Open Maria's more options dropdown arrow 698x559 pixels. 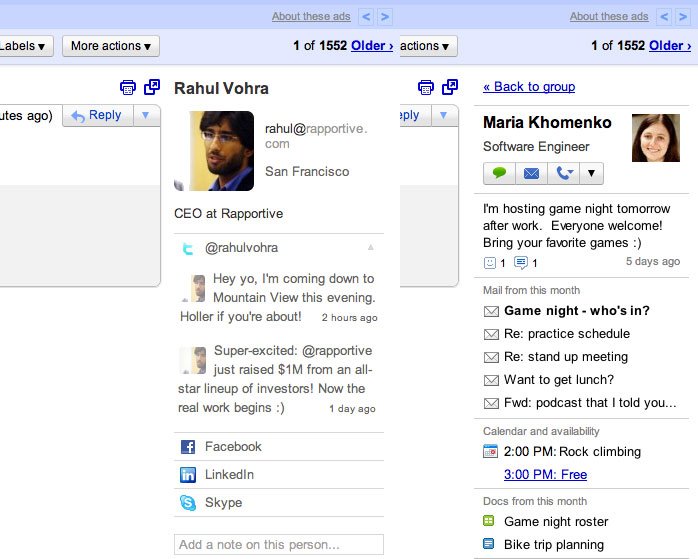click(x=592, y=173)
